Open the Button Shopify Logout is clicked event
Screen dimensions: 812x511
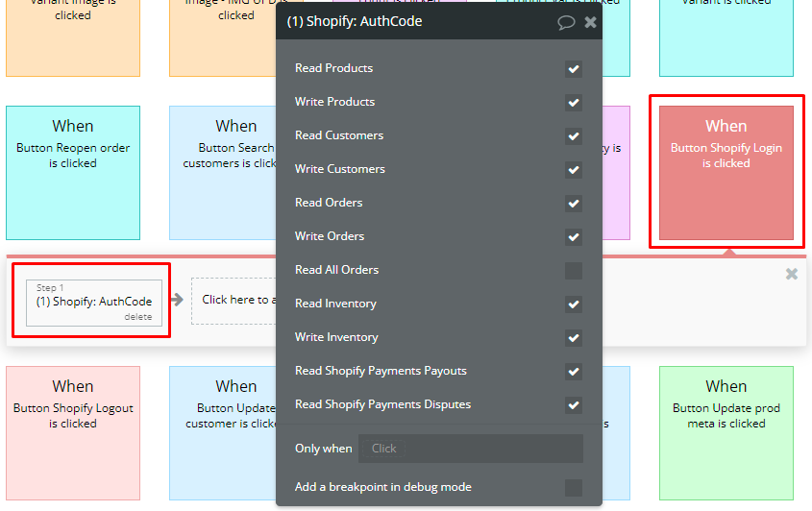pos(73,433)
